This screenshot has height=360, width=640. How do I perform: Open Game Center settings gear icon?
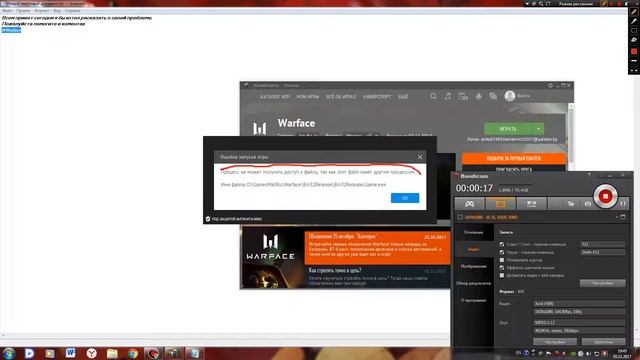[x=550, y=85]
